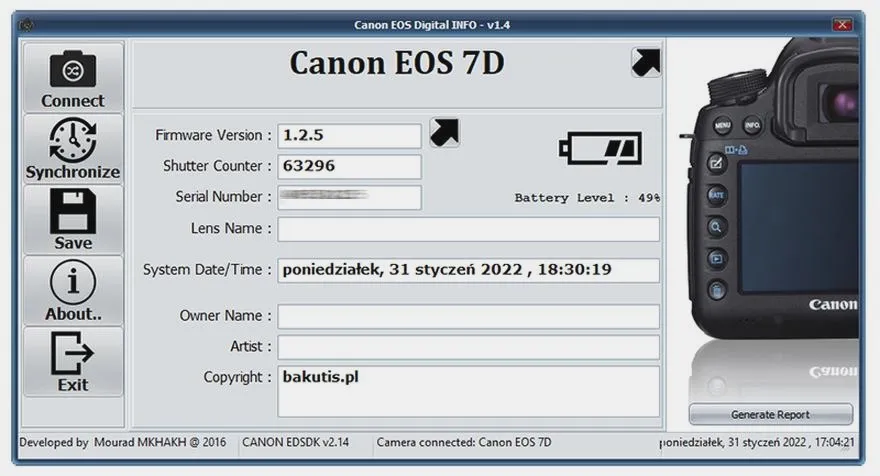Viewport: 880px width, 476px height.
Task: Click the Save floppy disk icon
Action: (73, 211)
